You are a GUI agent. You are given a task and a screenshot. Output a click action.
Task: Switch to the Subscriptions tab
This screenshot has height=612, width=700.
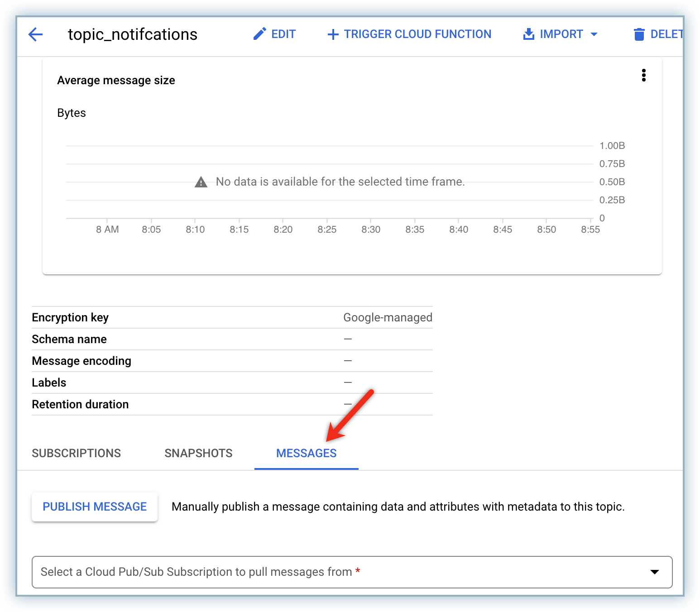[x=76, y=453]
